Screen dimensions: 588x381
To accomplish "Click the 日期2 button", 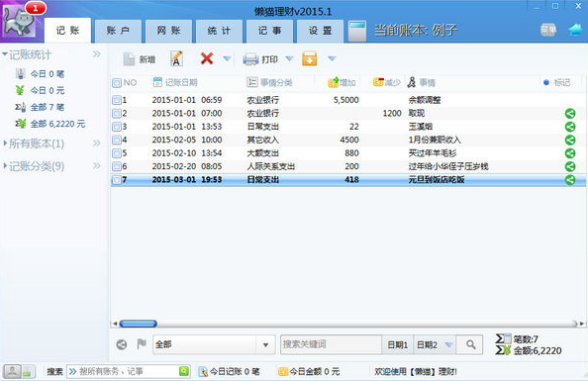I will (427, 344).
